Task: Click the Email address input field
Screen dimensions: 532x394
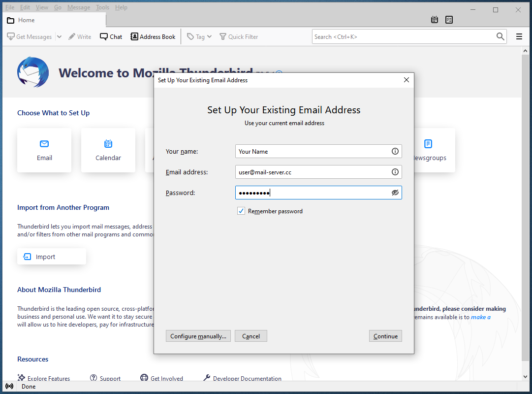Action: (313, 172)
